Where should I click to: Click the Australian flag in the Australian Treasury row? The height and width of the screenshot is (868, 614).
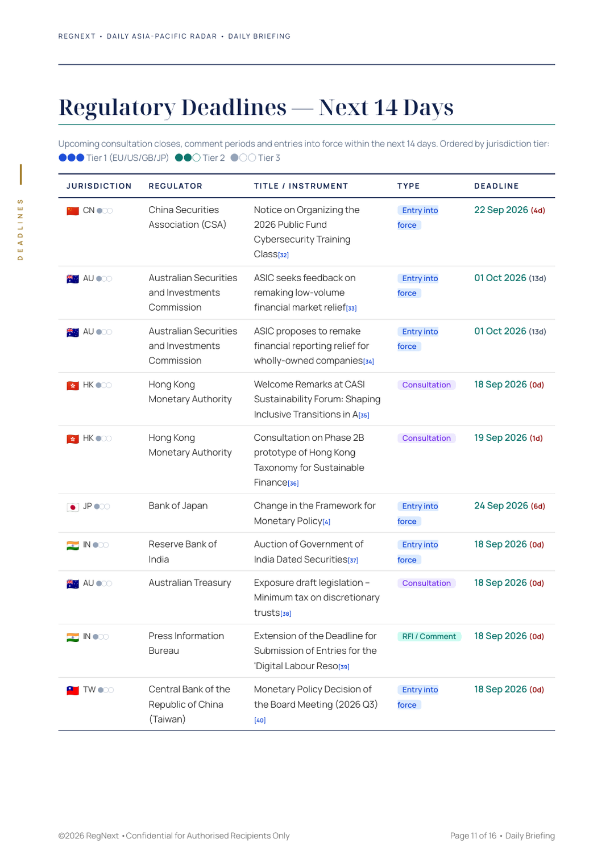tap(73, 584)
